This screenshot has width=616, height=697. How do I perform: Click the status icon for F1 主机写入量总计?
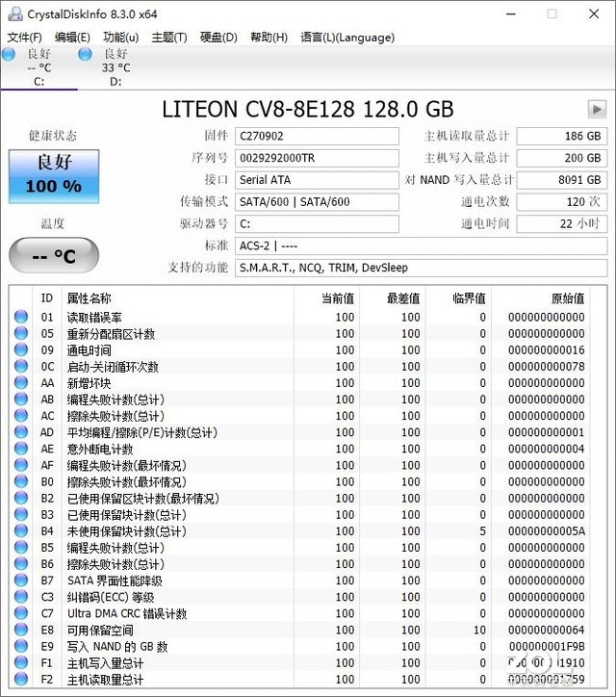[21, 662]
